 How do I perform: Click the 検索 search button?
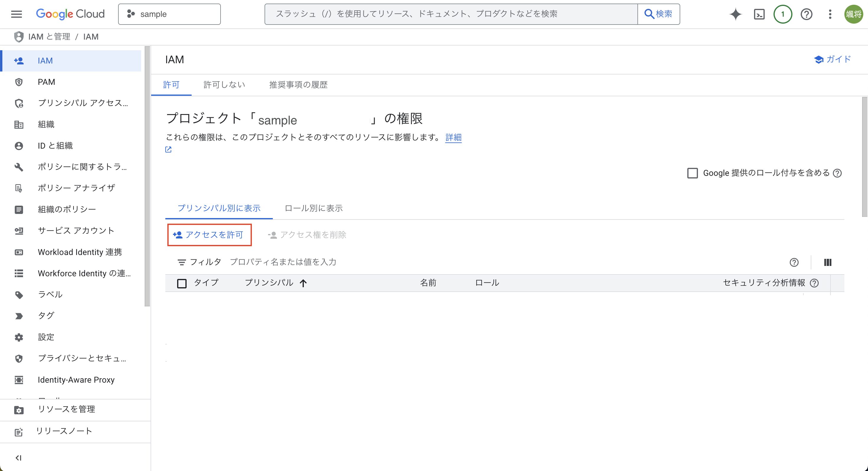click(659, 14)
